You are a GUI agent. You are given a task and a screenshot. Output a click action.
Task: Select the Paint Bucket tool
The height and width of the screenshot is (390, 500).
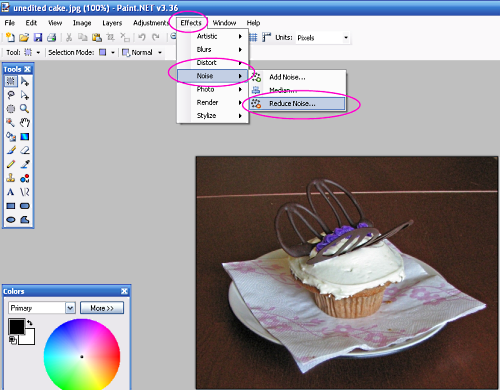coord(11,137)
